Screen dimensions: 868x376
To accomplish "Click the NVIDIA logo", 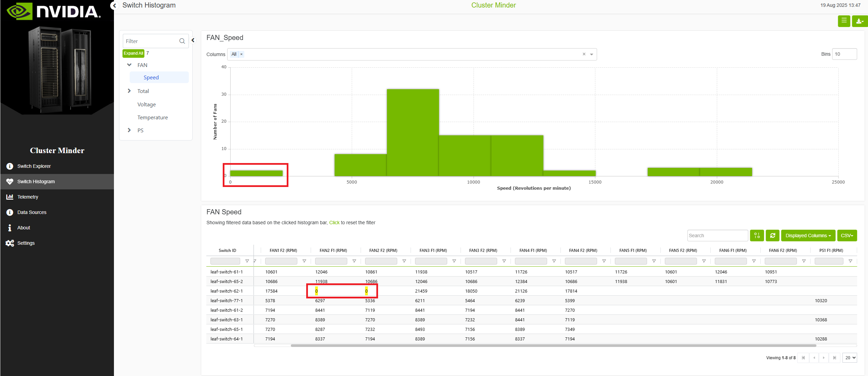I will click(54, 11).
